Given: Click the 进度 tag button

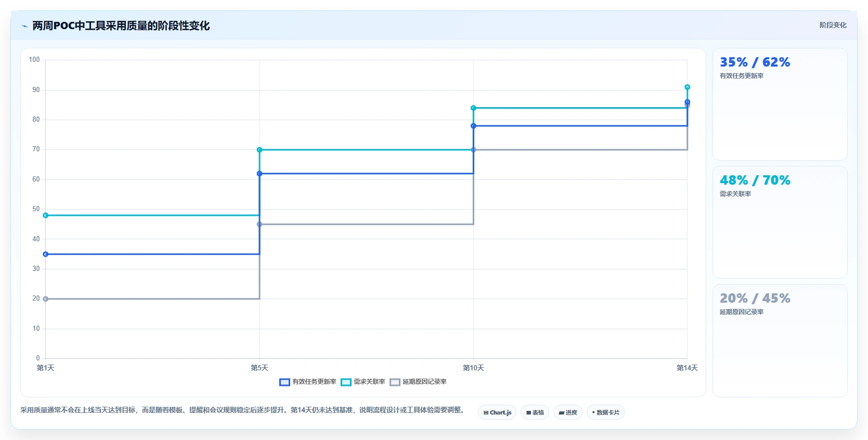Looking at the screenshot, I should 568,412.
